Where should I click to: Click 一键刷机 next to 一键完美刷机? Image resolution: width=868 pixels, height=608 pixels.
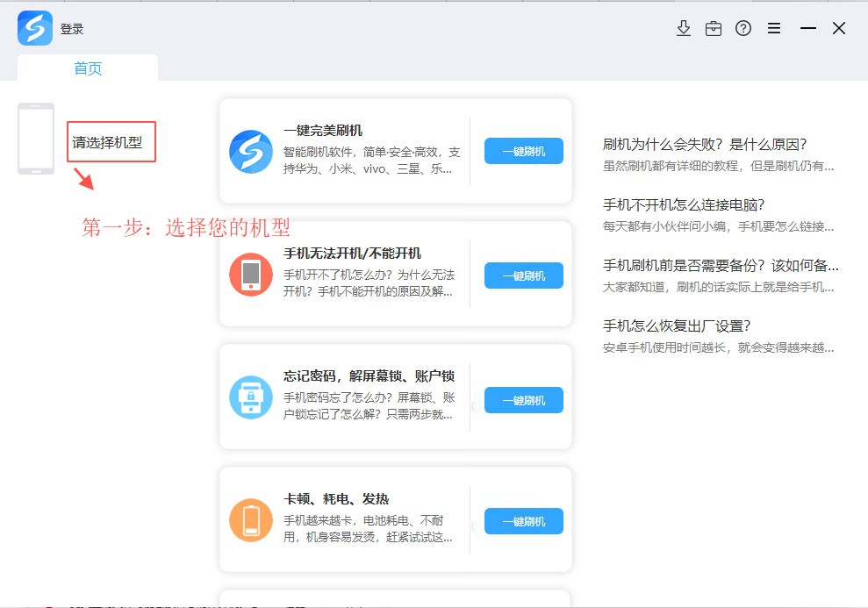pos(523,151)
